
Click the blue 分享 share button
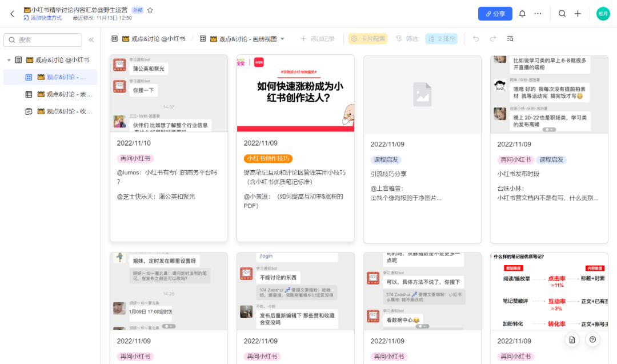click(x=495, y=14)
